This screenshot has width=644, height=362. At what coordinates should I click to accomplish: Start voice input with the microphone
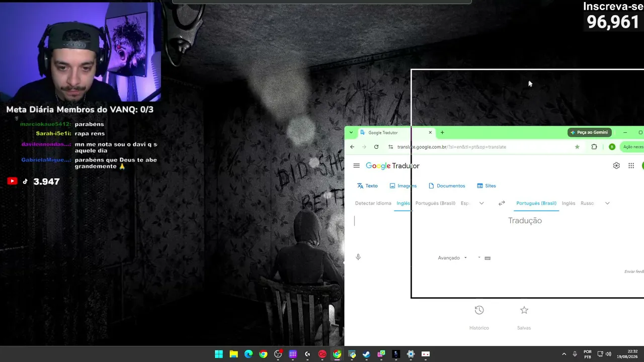[x=358, y=257]
